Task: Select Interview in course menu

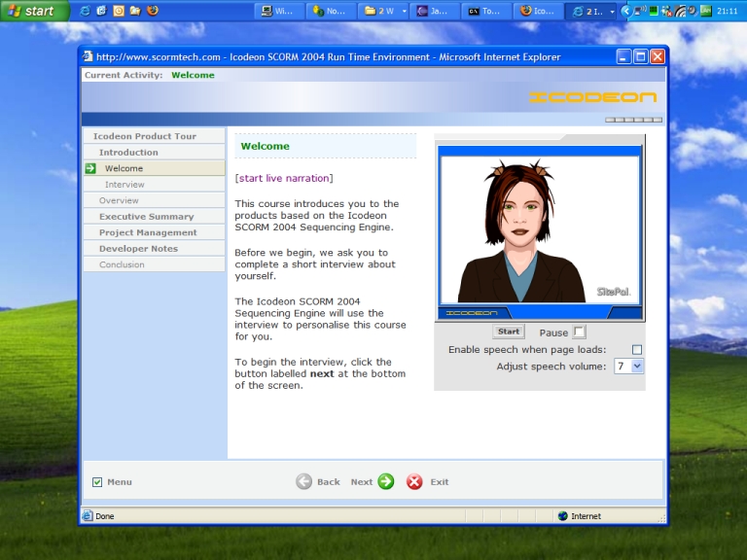Action: [154, 185]
